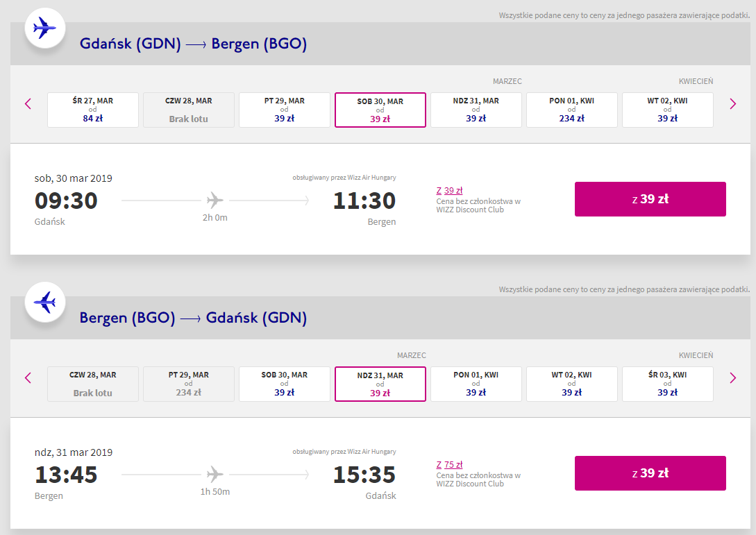
Task: Select outbound date PT 29, MAR
Action: 285,110
